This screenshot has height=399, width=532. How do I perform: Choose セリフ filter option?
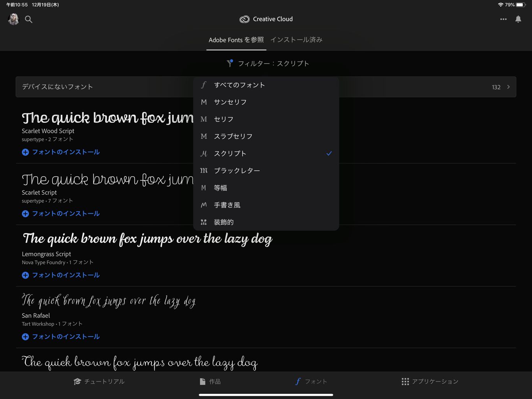point(266,119)
